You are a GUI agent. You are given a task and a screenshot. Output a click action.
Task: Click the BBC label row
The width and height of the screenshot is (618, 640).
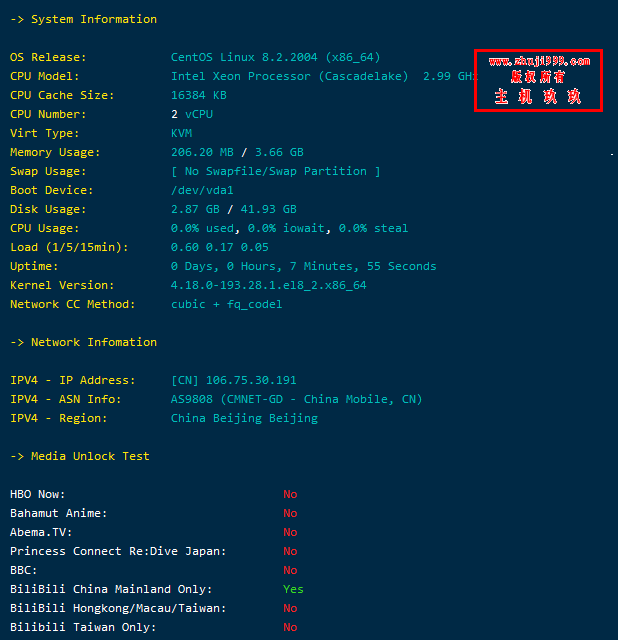tap(24, 570)
